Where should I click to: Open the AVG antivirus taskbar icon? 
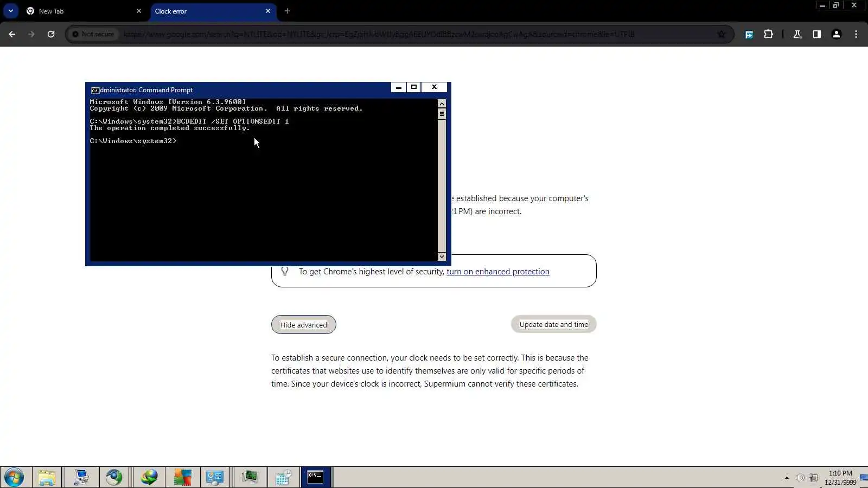click(183, 478)
